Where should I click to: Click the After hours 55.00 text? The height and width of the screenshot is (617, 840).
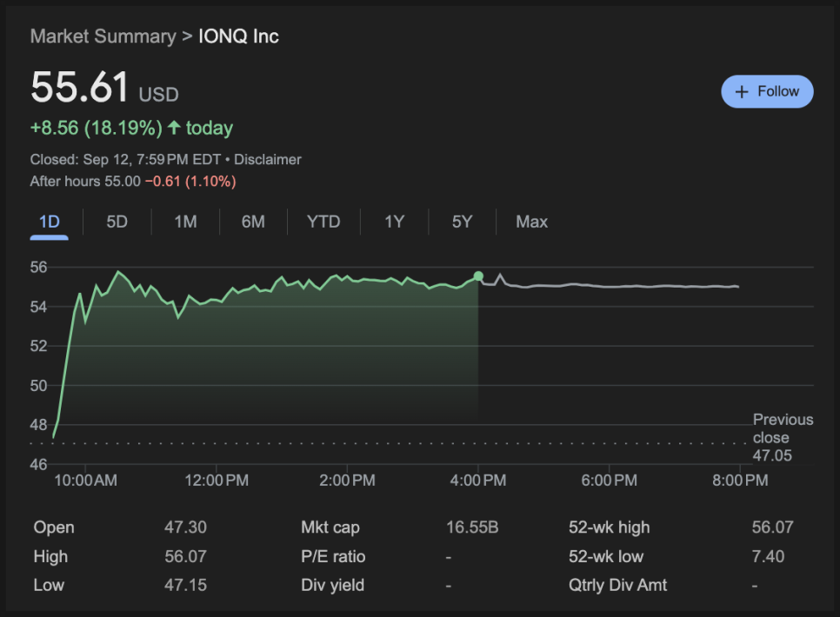tap(85, 182)
